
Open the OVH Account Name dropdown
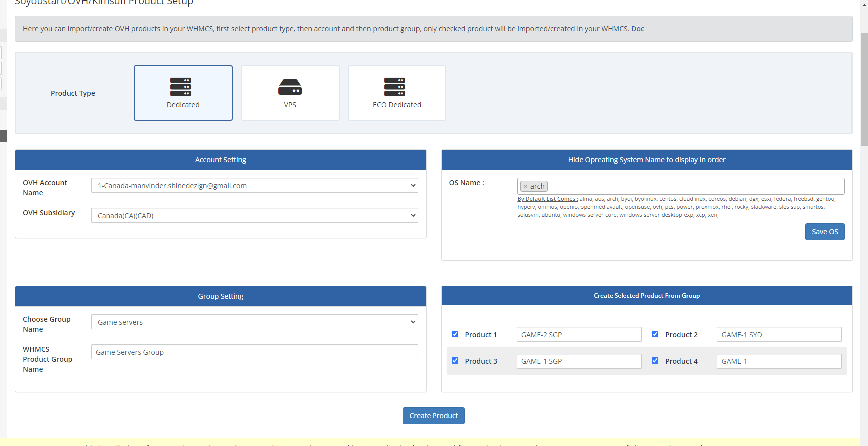click(x=255, y=186)
